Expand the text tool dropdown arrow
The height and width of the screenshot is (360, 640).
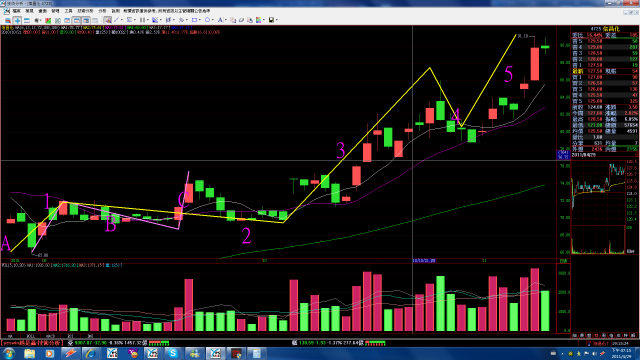(x=226, y=20)
